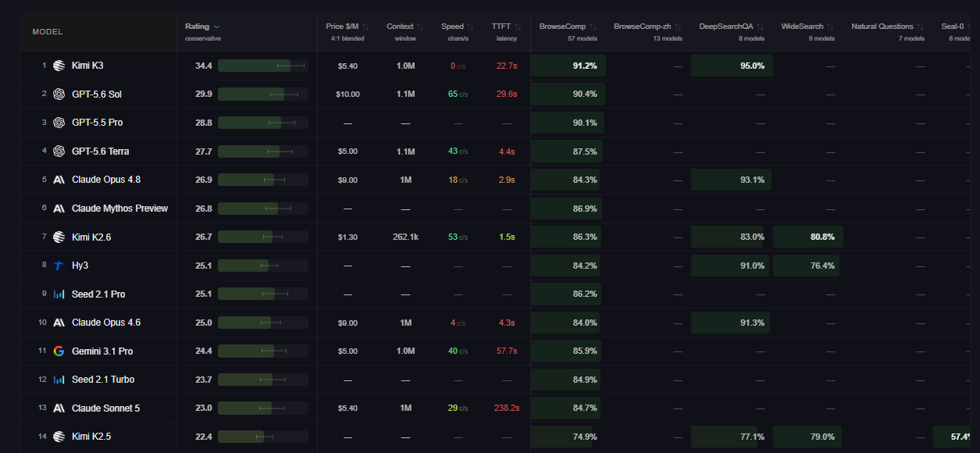
Task: Open the GPT-5.6 Terra model link
Action: [x=101, y=152]
